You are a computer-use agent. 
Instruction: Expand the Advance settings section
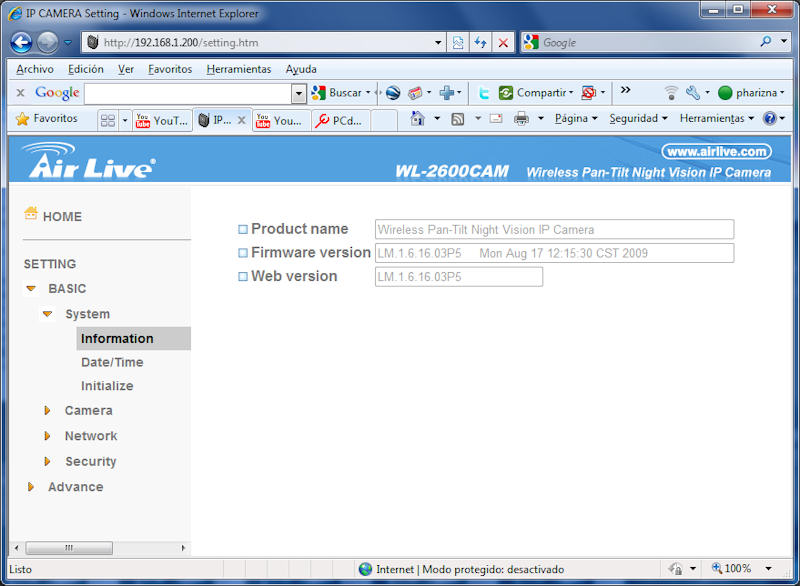(31, 487)
